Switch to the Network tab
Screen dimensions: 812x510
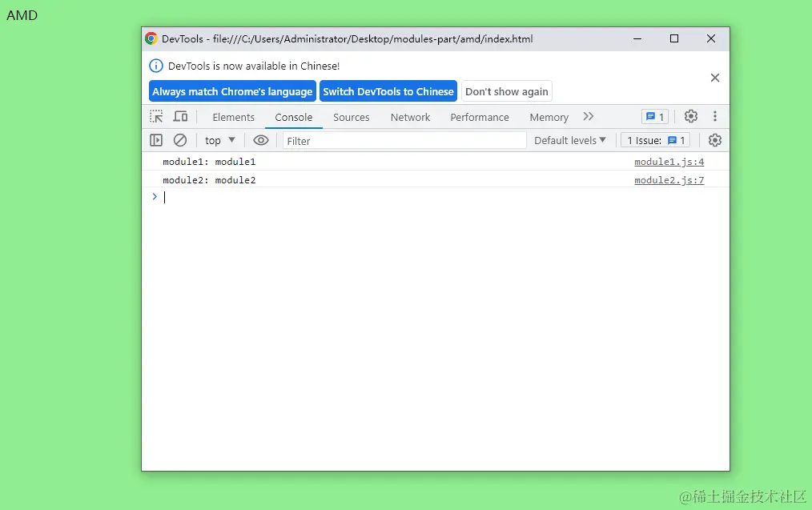(410, 117)
